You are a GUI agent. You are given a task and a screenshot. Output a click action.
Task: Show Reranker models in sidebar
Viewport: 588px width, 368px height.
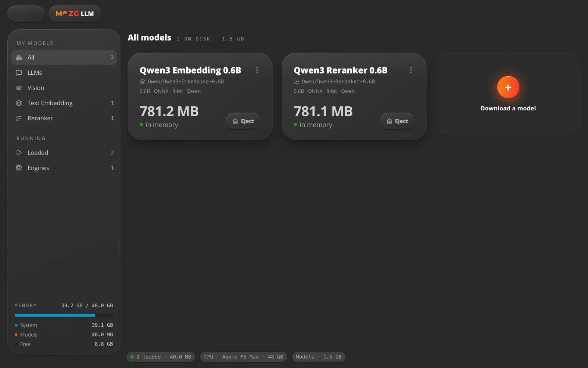tap(64, 118)
